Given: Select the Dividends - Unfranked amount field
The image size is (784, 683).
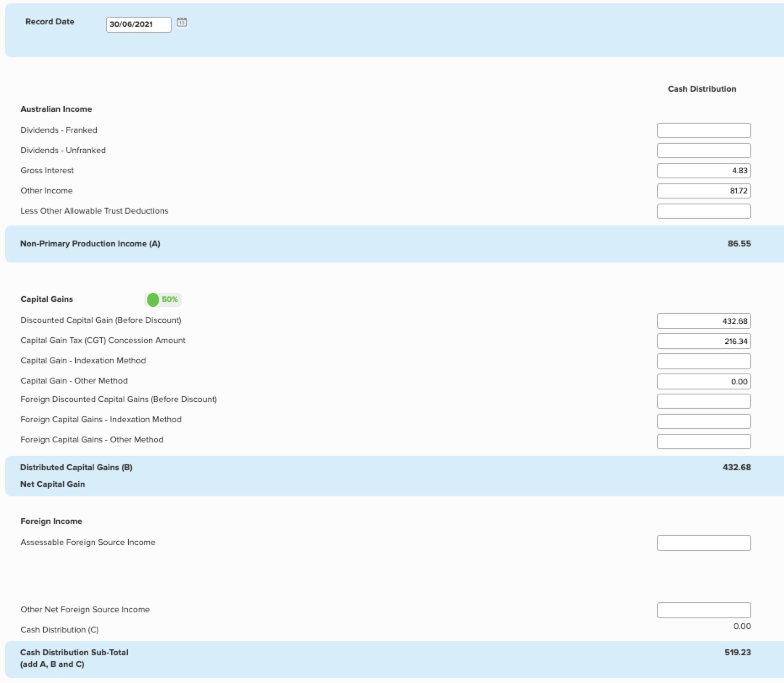Looking at the screenshot, I should [704, 151].
